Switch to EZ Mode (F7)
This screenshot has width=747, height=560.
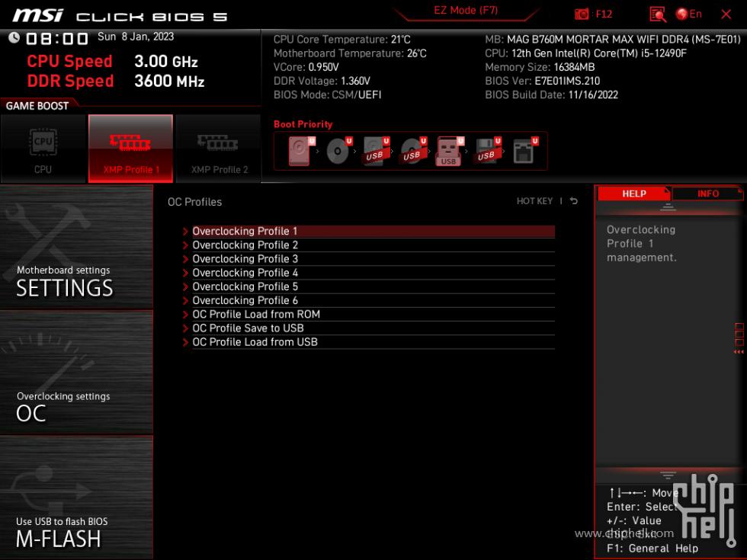[x=466, y=11]
